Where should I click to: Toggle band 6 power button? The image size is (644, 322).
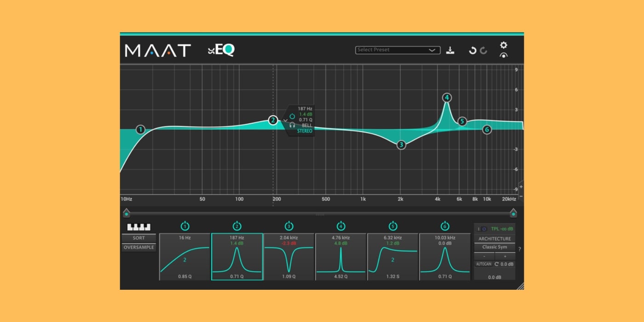[x=445, y=226]
